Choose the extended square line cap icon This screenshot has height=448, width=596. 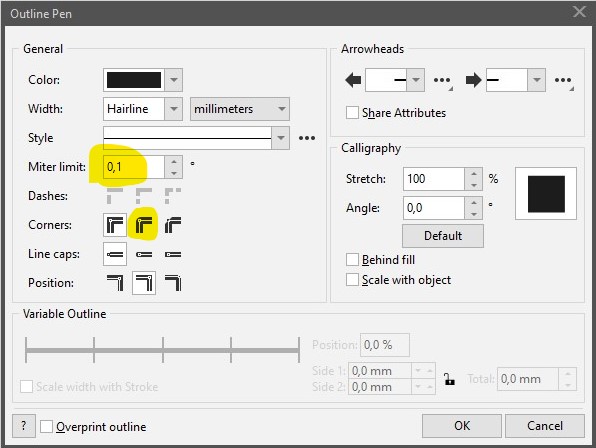[173, 254]
